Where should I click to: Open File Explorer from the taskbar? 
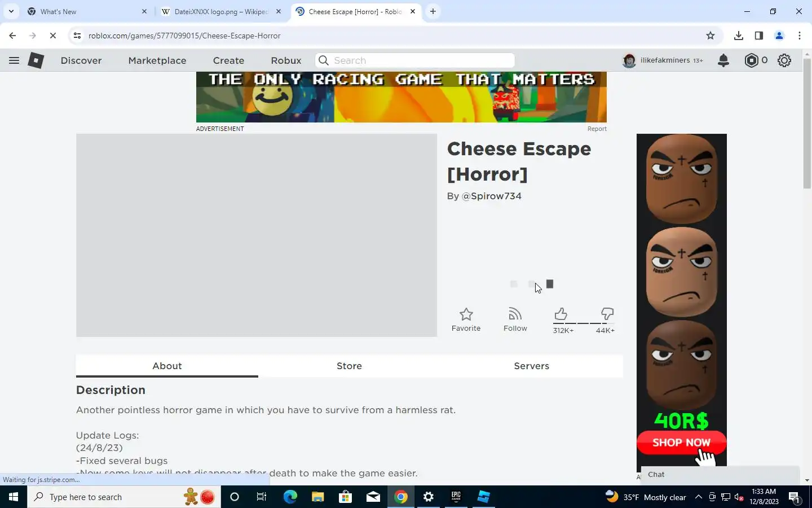point(317,497)
